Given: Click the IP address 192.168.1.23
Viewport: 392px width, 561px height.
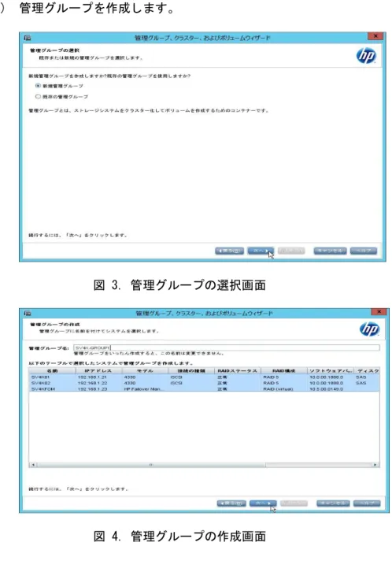Looking at the screenshot, I should (92, 389).
